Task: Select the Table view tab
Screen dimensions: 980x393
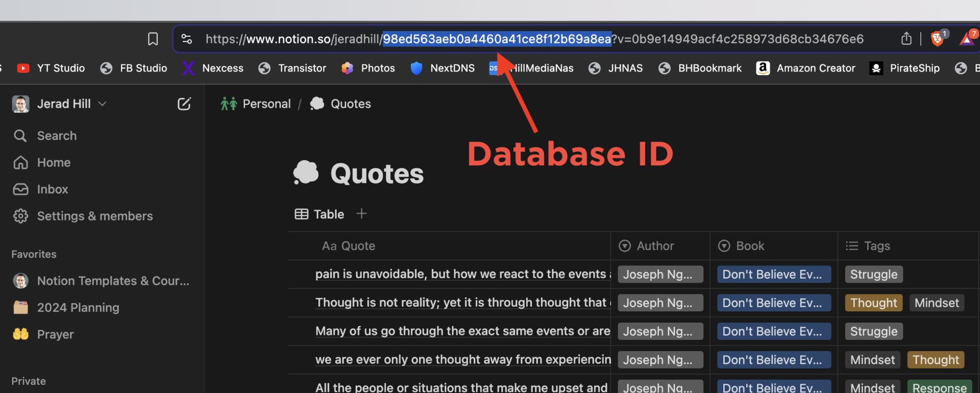Action: (x=320, y=214)
